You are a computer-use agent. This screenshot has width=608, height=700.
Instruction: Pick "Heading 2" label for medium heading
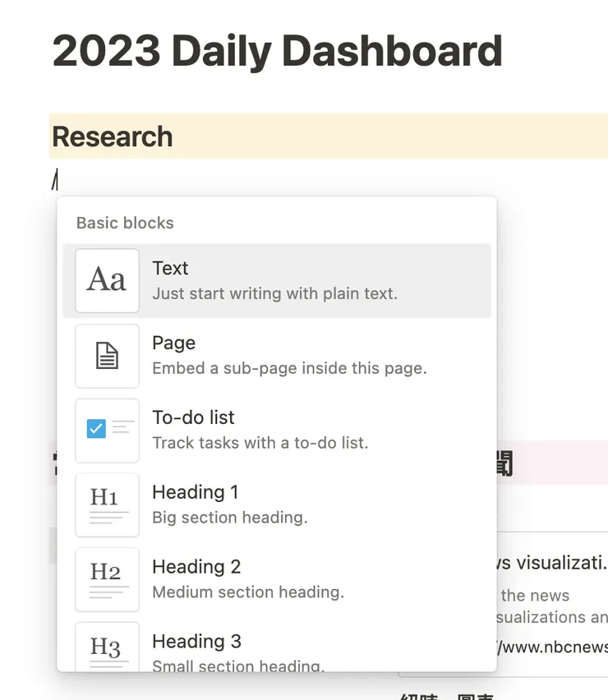click(x=196, y=567)
